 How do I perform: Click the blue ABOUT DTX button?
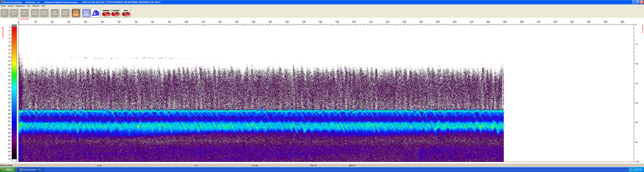pos(86,13)
